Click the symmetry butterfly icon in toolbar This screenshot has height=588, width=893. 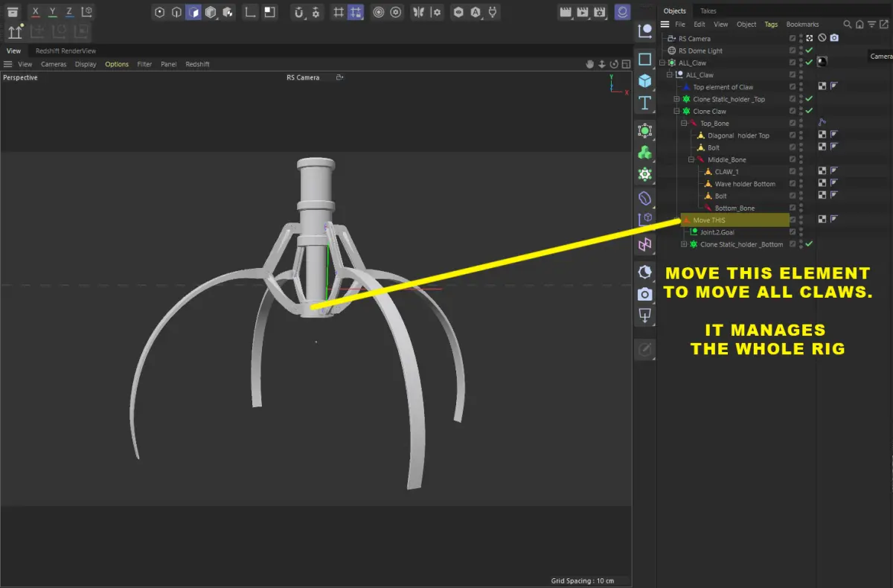tap(419, 12)
